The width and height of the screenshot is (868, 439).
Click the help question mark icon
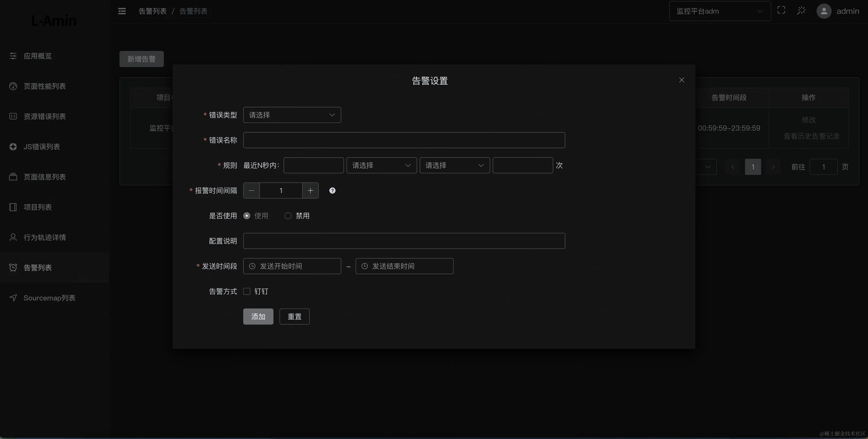click(x=332, y=191)
